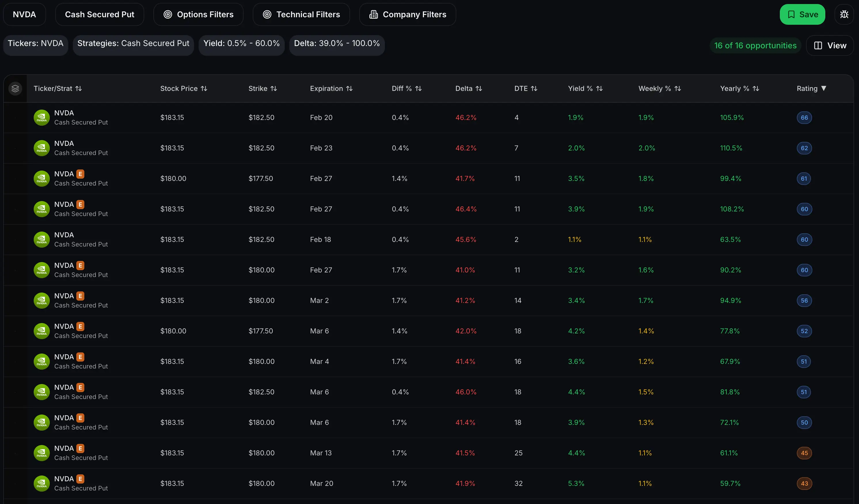The image size is (859, 504).
Task: Click the 5.3% yield cell
Action: point(576,484)
